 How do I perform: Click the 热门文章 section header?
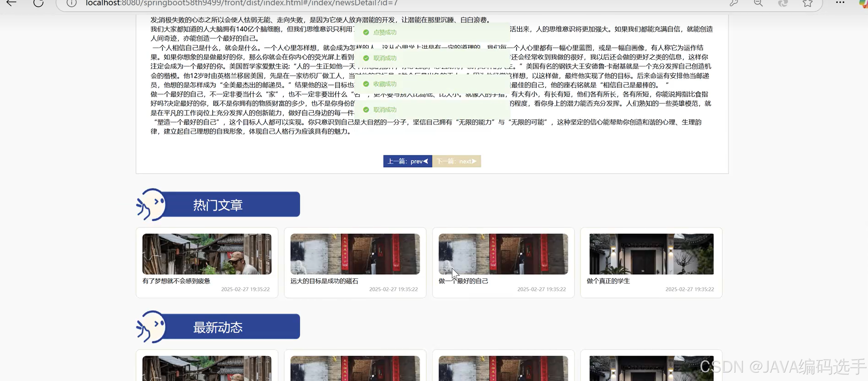(x=218, y=205)
